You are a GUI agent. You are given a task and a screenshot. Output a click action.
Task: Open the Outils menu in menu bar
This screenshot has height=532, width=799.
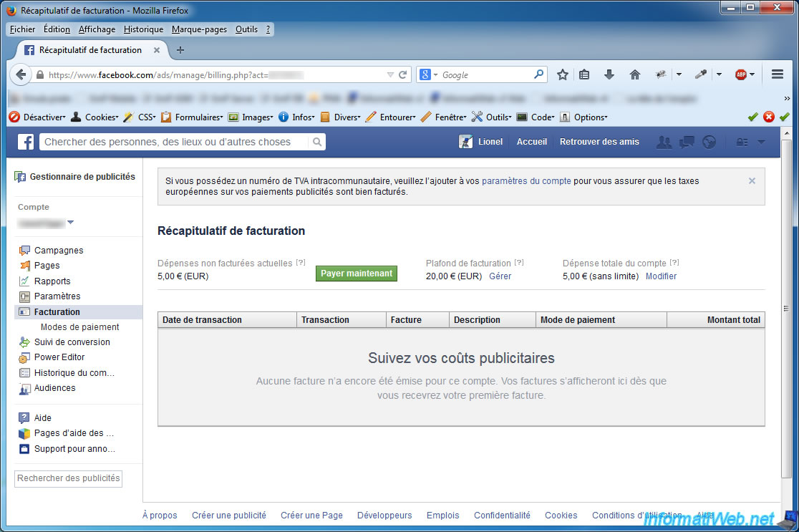pyautogui.click(x=246, y=29)
